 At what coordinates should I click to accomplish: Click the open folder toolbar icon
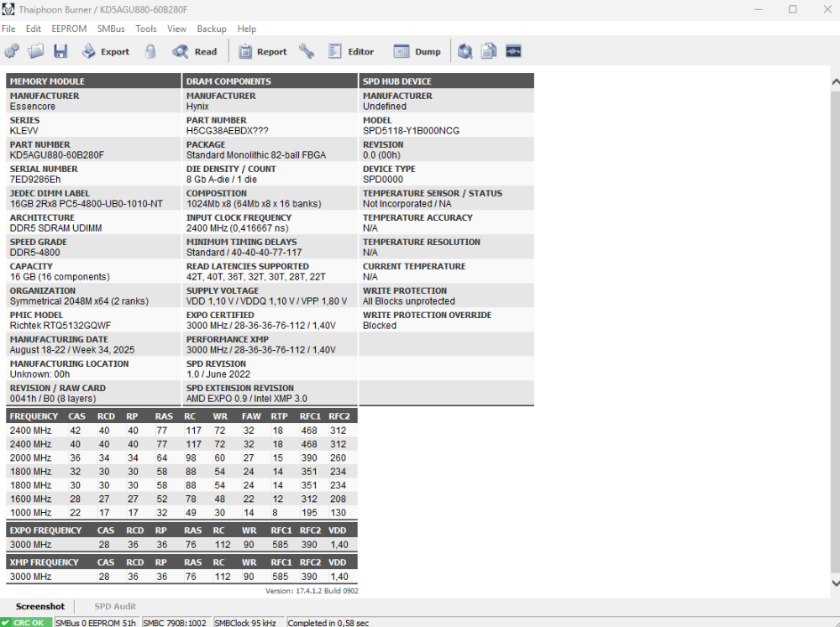tap(36, 51)
